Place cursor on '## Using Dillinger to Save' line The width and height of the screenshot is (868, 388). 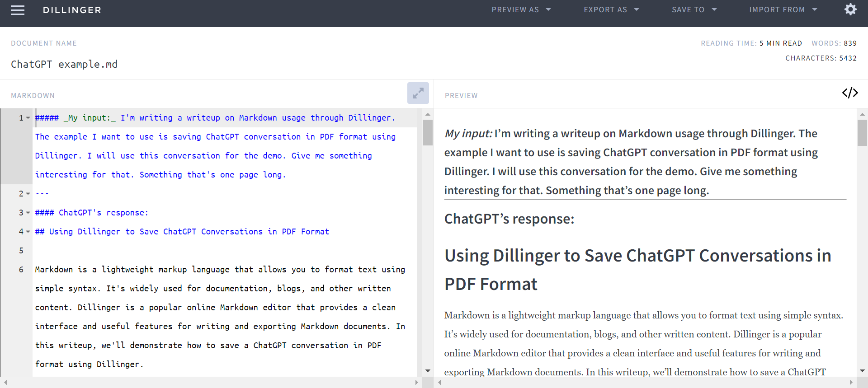(182, 232)
